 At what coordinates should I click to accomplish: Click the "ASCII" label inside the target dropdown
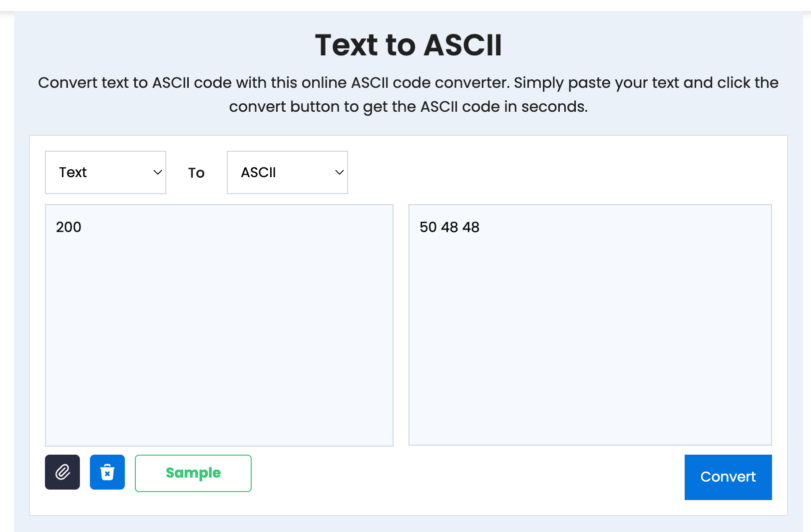tap(258, 173)
